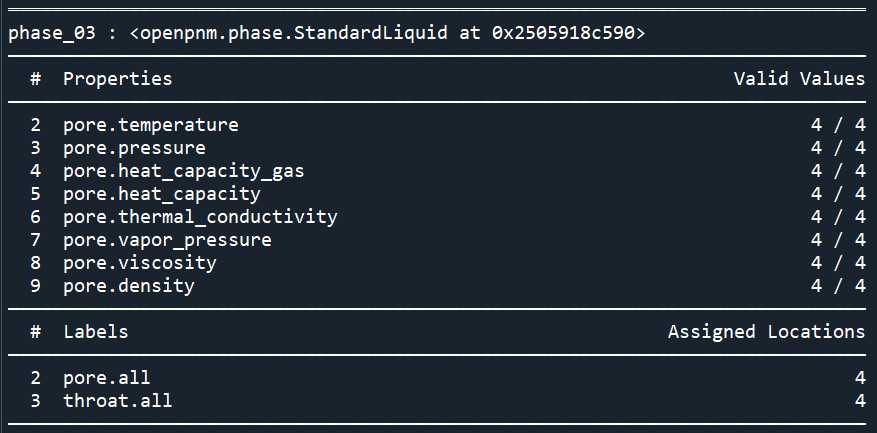
Task: Click the Assigned Locations header
Action: coord(767,331)
